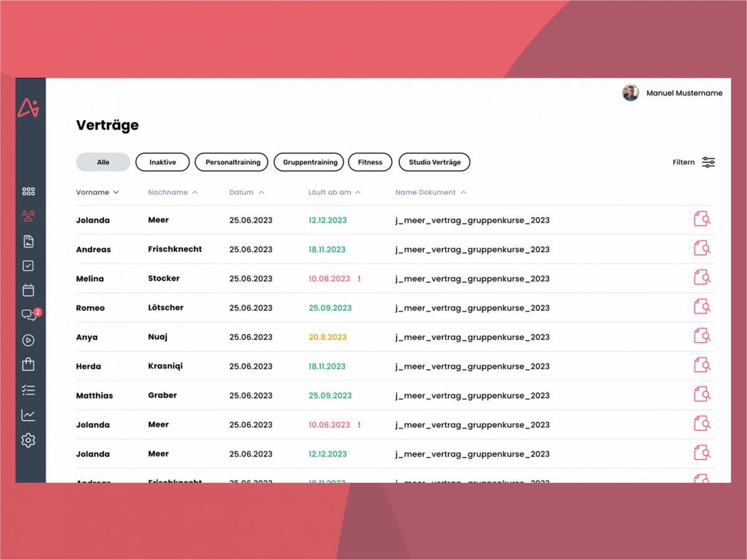Sort by Name Dokument column
The height and width of the screenshot is (560, 747).
click(x=431, y=193)
